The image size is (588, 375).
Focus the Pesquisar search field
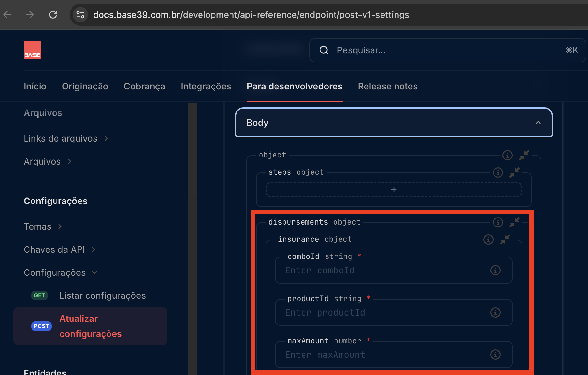pos(447,50)
